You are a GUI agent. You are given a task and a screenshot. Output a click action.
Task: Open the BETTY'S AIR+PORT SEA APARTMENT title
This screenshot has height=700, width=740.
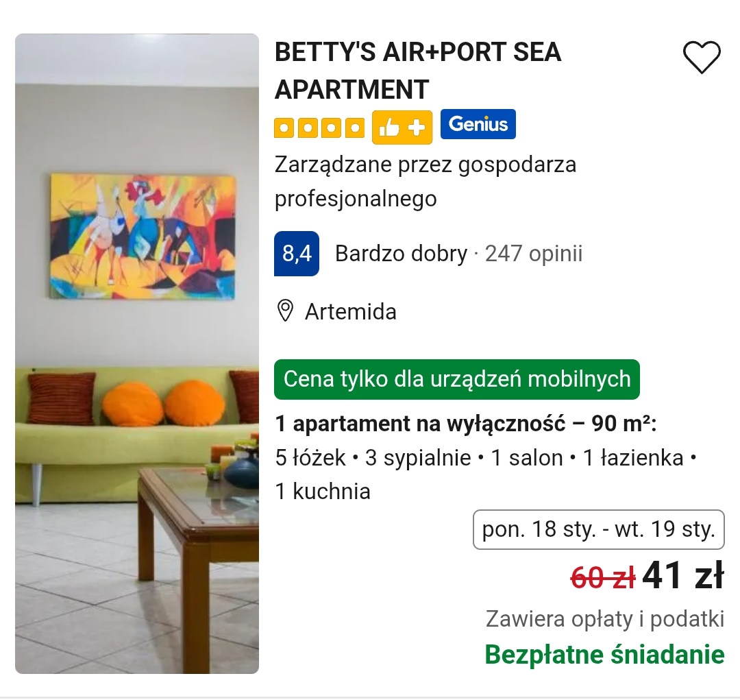418,71
